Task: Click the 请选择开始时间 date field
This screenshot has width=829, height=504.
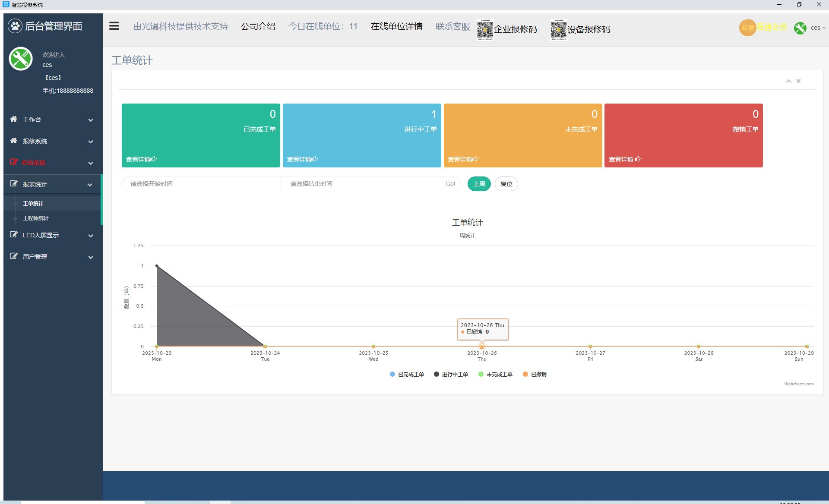Action: click(201, 184)
